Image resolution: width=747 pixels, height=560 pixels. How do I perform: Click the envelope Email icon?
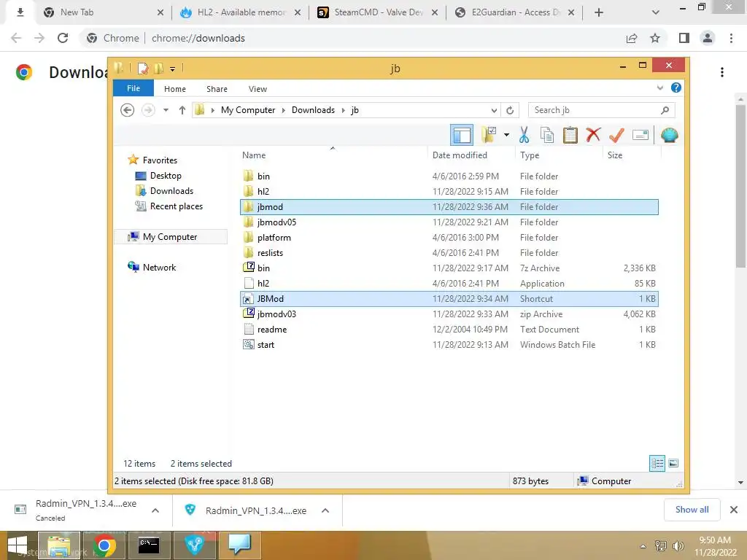point(640,135)
